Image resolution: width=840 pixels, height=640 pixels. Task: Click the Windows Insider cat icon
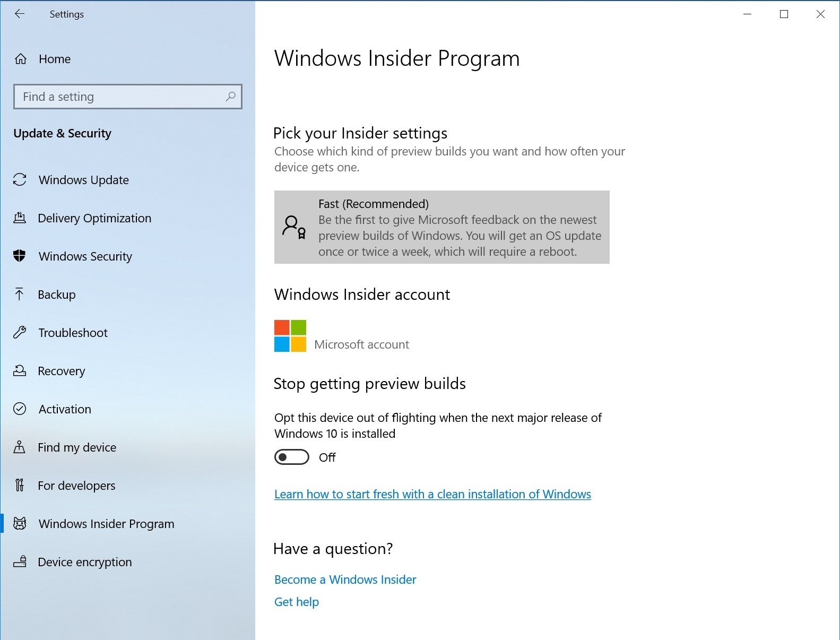coord(20,524)
